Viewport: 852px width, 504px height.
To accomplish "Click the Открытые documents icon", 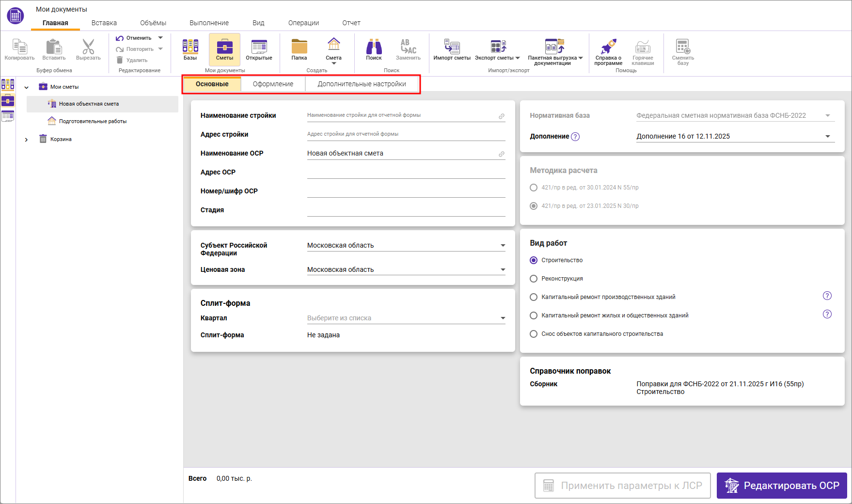I will point(259,49).
